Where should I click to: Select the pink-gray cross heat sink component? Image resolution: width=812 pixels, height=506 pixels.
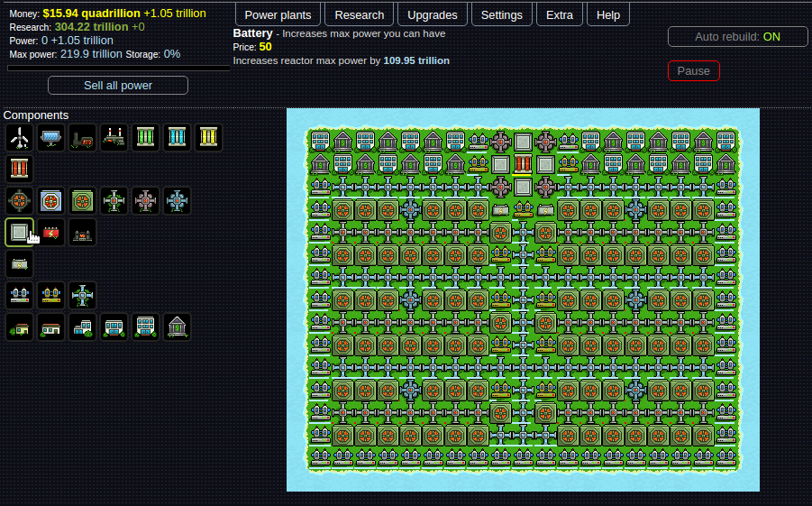tap(146, 201)
